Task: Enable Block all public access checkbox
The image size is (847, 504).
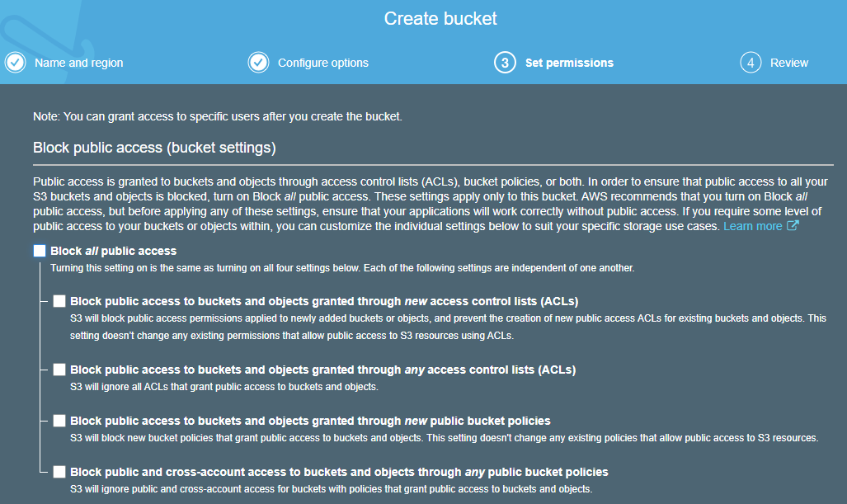Action: coord(40,251)
